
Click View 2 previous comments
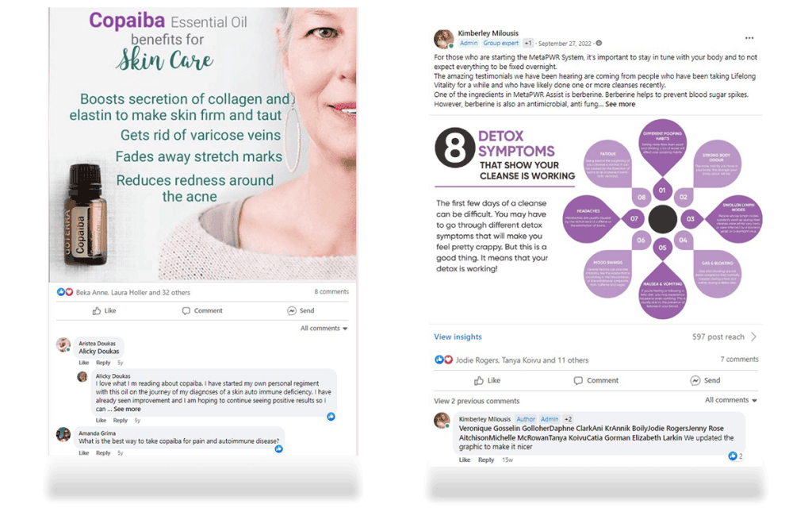477,401
